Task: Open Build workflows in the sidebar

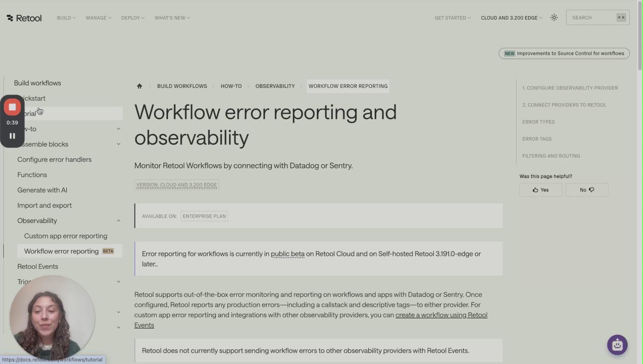Action: coord(37,83)
